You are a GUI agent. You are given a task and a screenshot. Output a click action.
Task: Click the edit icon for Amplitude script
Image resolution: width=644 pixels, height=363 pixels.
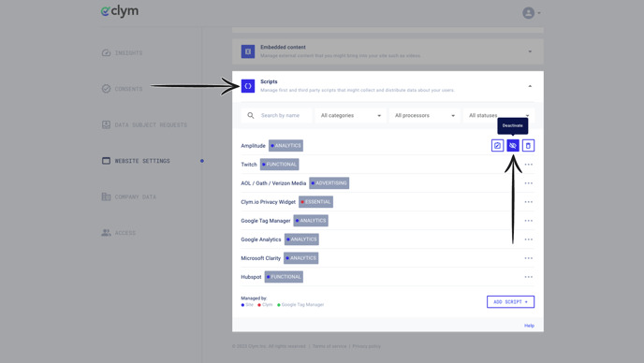click(497, 145)
